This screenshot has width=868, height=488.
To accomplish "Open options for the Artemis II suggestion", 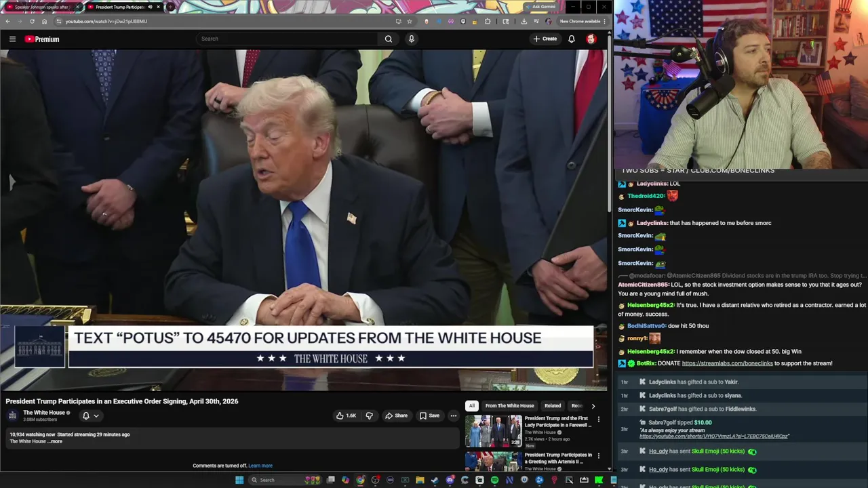I will coord(598,456).
